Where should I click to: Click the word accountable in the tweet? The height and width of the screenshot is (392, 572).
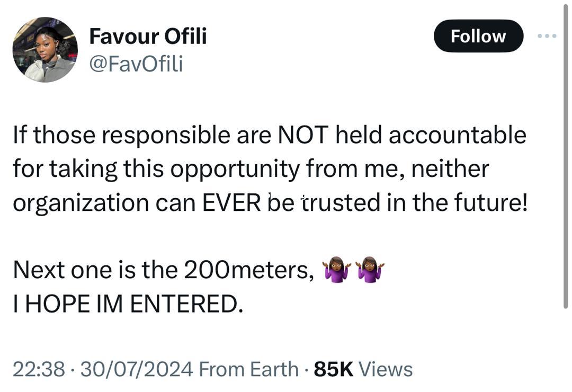click(457, 135)
